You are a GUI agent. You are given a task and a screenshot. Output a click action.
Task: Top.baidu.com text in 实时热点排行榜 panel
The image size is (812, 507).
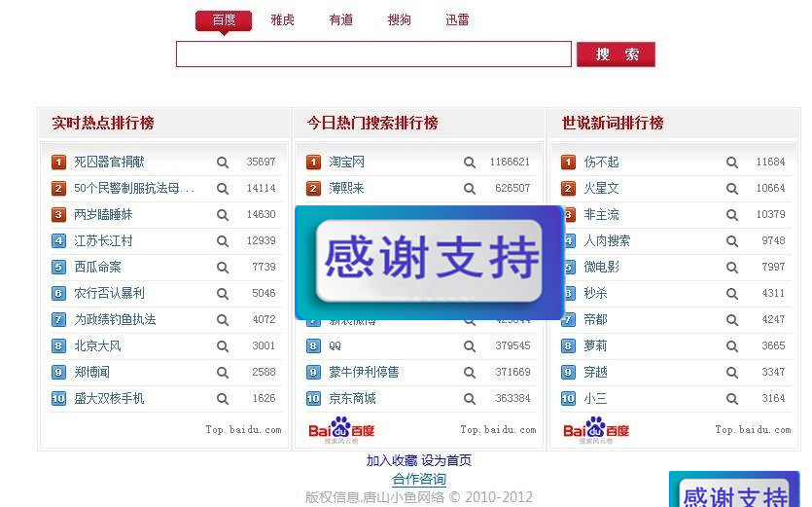243,430
